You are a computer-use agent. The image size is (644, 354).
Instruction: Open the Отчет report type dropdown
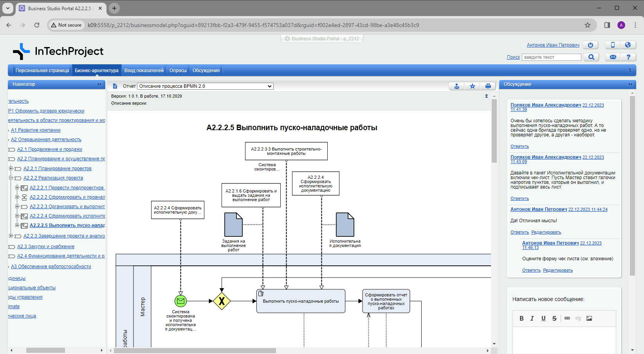(x=205, y=86)
